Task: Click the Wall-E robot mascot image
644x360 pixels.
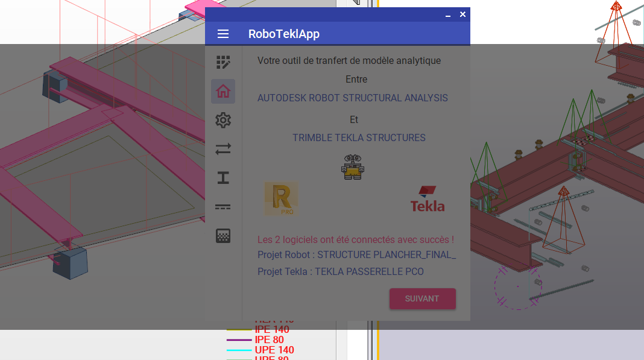Action: (352, 167)
